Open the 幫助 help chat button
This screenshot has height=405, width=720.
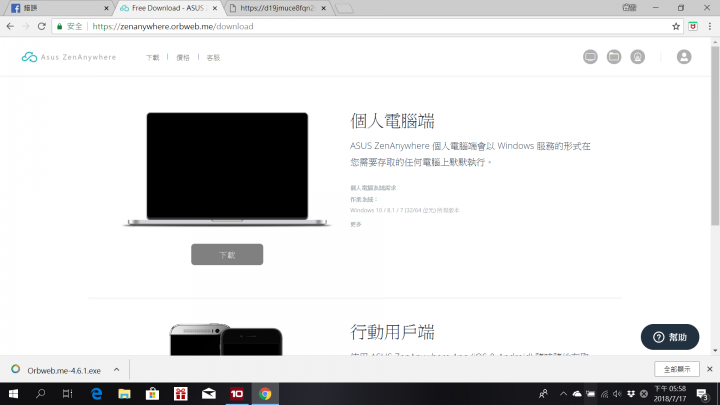pos(670,337)
